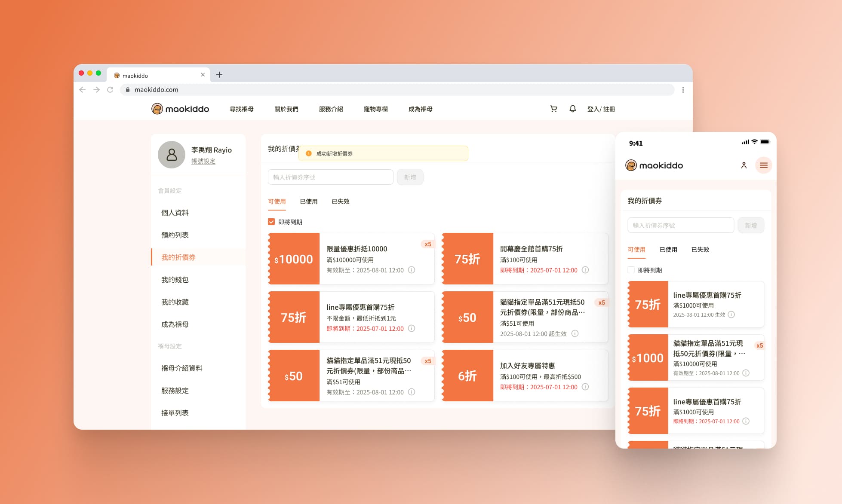Open 關於我們 in the top navigation
842x504 pixels.
(x=286, y=109)
